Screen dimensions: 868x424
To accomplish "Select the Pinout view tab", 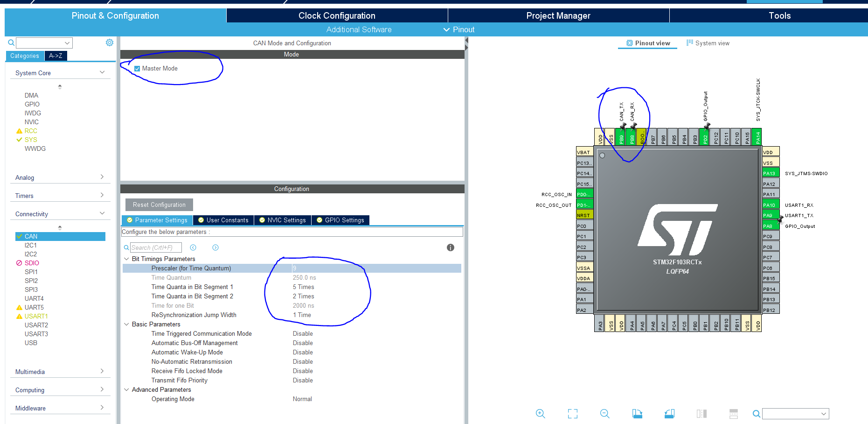I will pyautogui.click(x=648, y=43).
